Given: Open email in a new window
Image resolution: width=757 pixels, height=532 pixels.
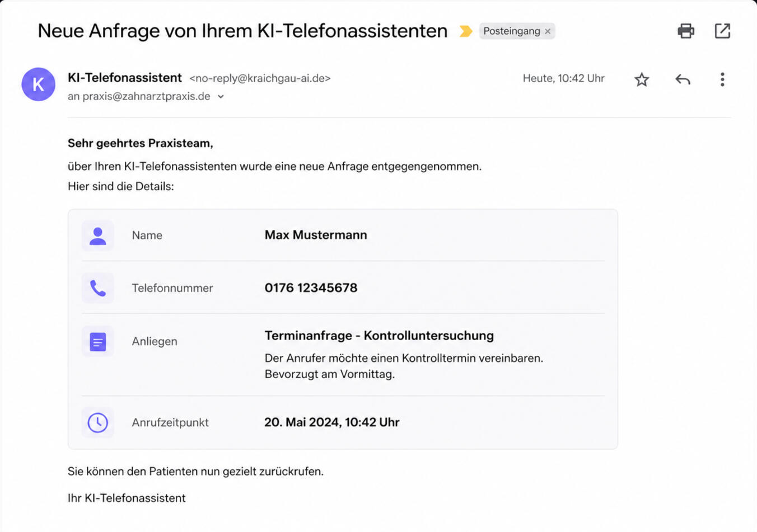Looking at the screenshot, I should tap(722, 31).
